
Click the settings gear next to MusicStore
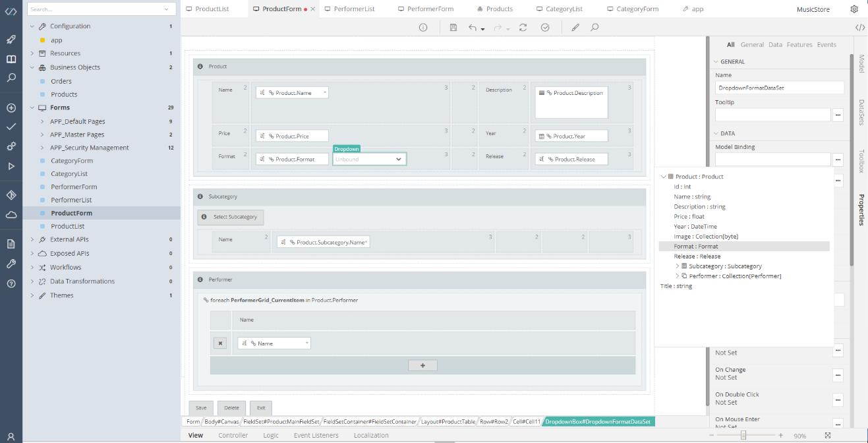854,9
